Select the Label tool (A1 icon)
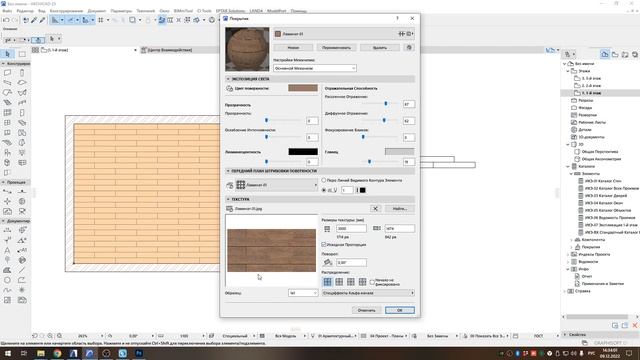 22,250
